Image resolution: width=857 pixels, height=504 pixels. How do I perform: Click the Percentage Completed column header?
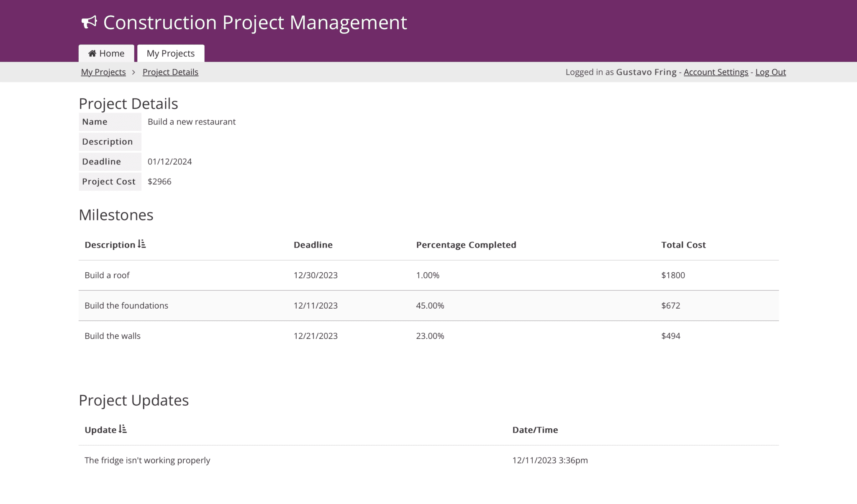(x=466, y=244)
